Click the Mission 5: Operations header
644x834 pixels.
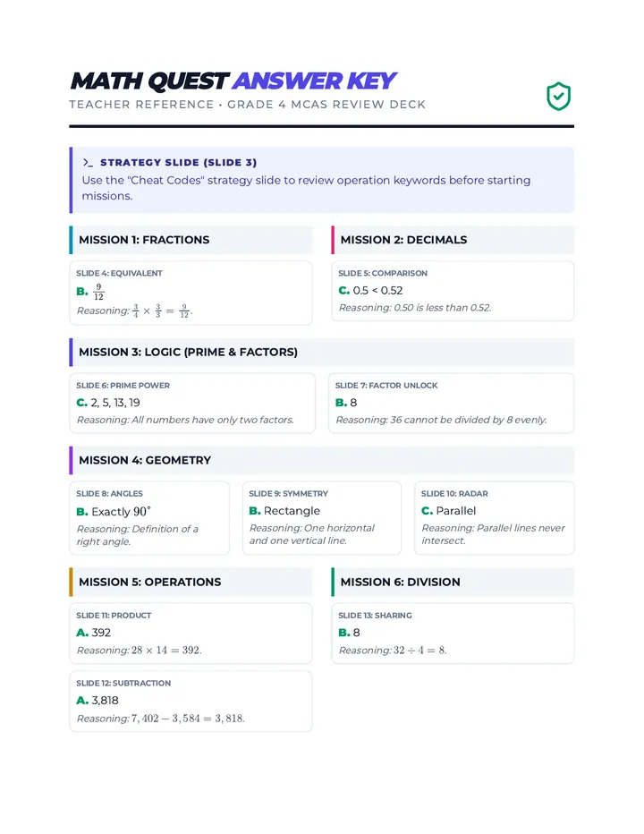coord(191,582)
